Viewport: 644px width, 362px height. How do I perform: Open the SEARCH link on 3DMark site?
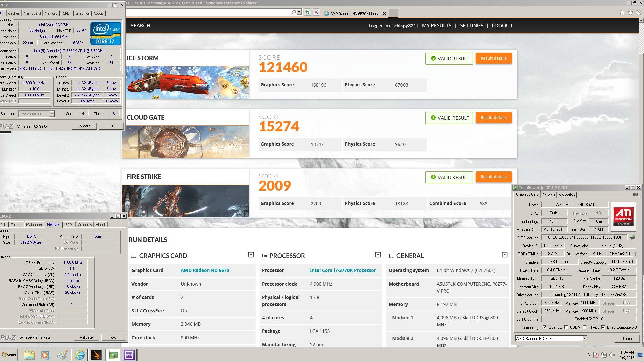(140, 25)
